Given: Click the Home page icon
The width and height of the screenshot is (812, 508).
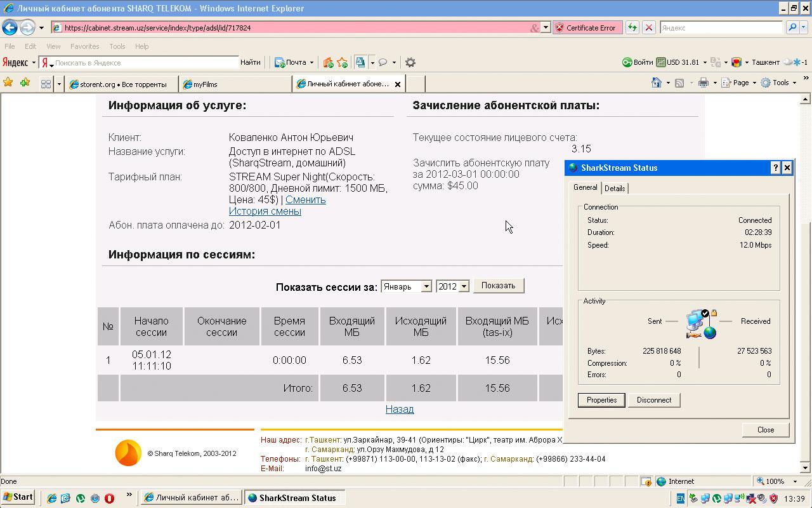Looking at the screenshot, I should 657,83.
